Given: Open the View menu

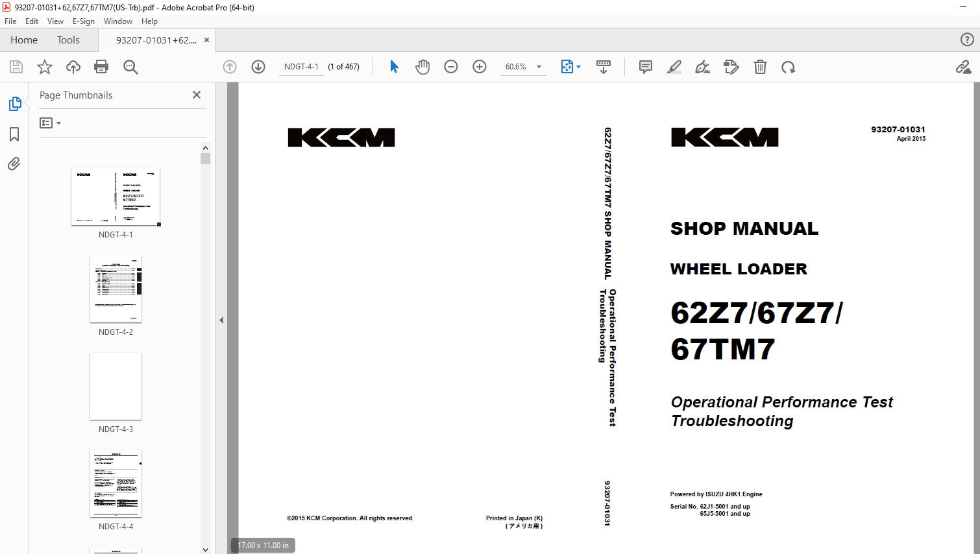Looking at the screenshot, I should [55, 21].
